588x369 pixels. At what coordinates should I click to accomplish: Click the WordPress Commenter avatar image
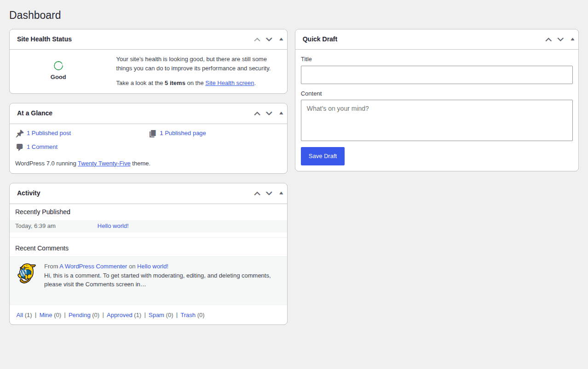[27, 273]
